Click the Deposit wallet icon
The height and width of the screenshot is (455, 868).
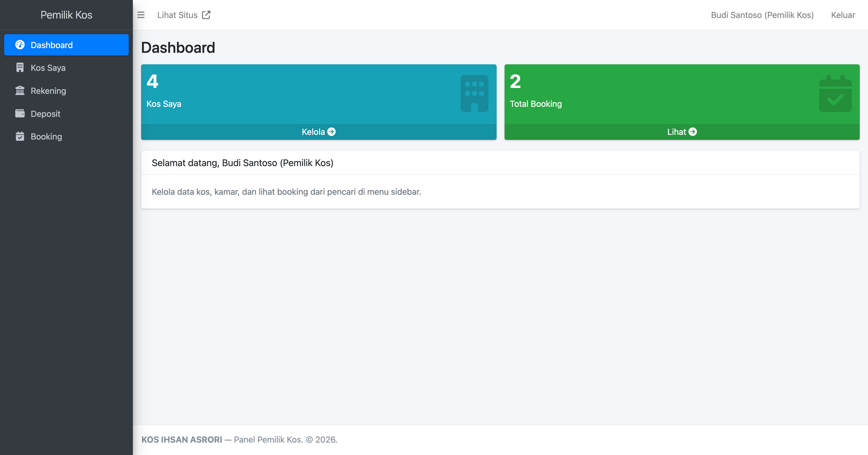click(x=20, y=114)
